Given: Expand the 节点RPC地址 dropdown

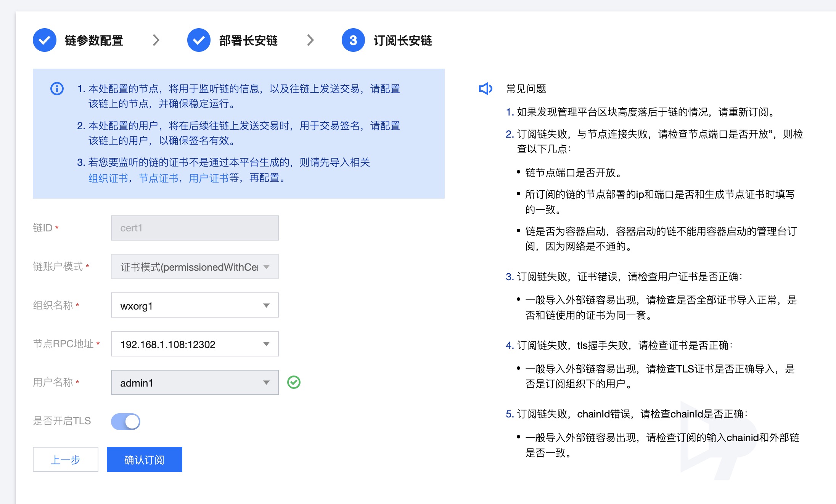Looking at the screenshot, I should click(195, 344).
